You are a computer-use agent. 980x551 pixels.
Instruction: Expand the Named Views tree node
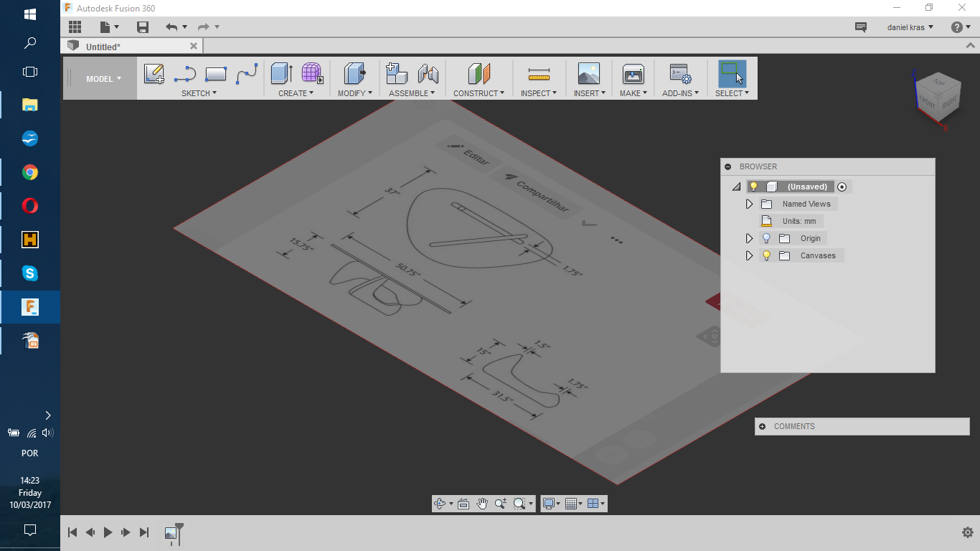[750, 204]
